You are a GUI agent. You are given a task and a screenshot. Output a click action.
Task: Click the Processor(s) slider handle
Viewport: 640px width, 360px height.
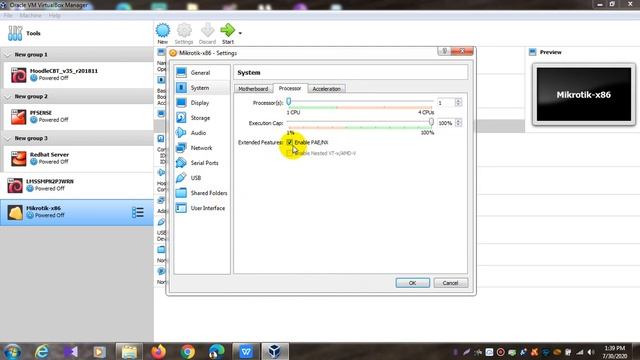click(x=289, y=101)
